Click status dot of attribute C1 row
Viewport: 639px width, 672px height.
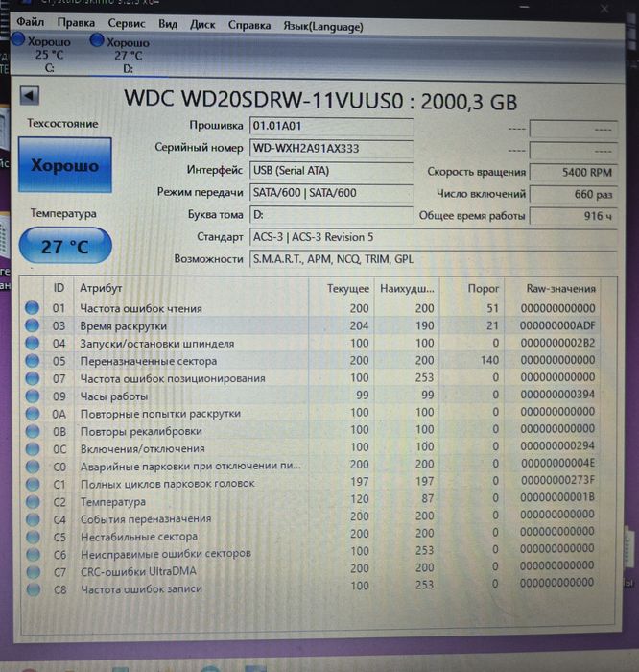[33, 484]
